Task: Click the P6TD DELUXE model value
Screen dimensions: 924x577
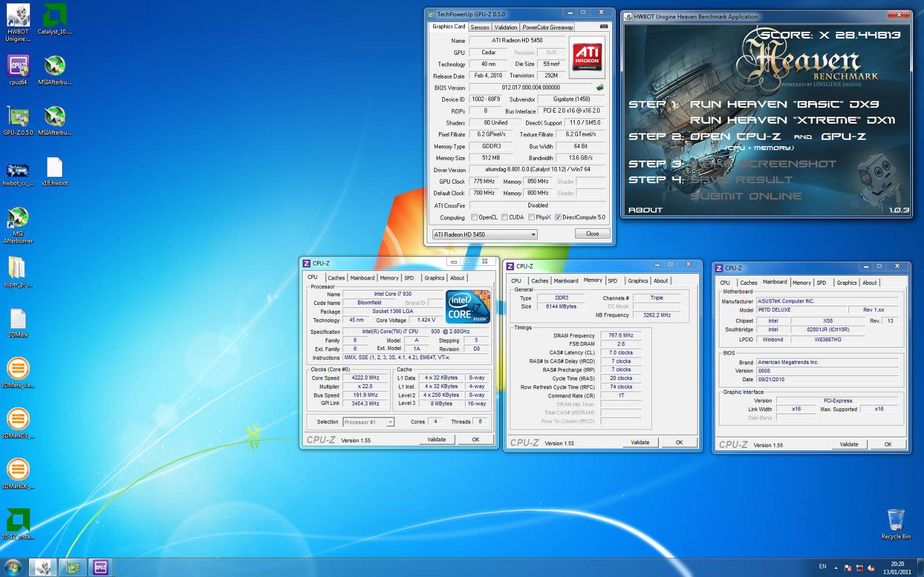Action: pos(802,310)
